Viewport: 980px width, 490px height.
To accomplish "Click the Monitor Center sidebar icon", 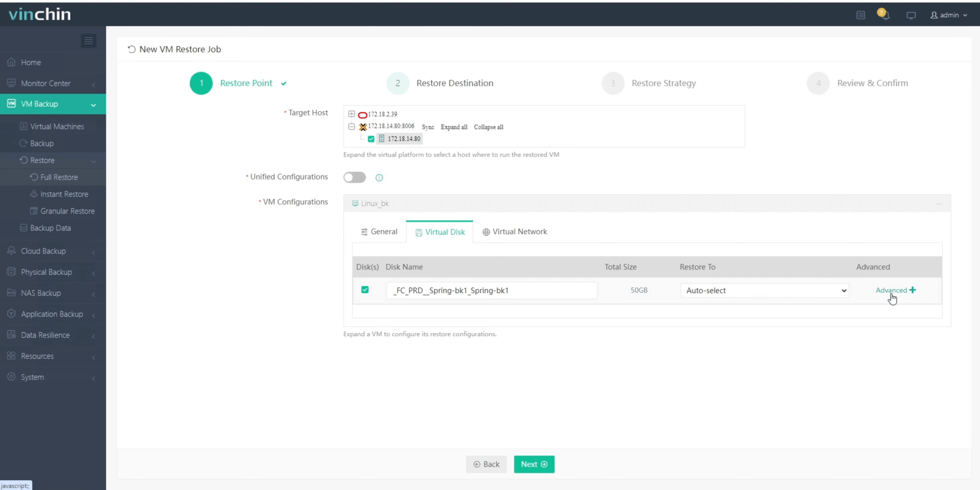I will (11, 83).
